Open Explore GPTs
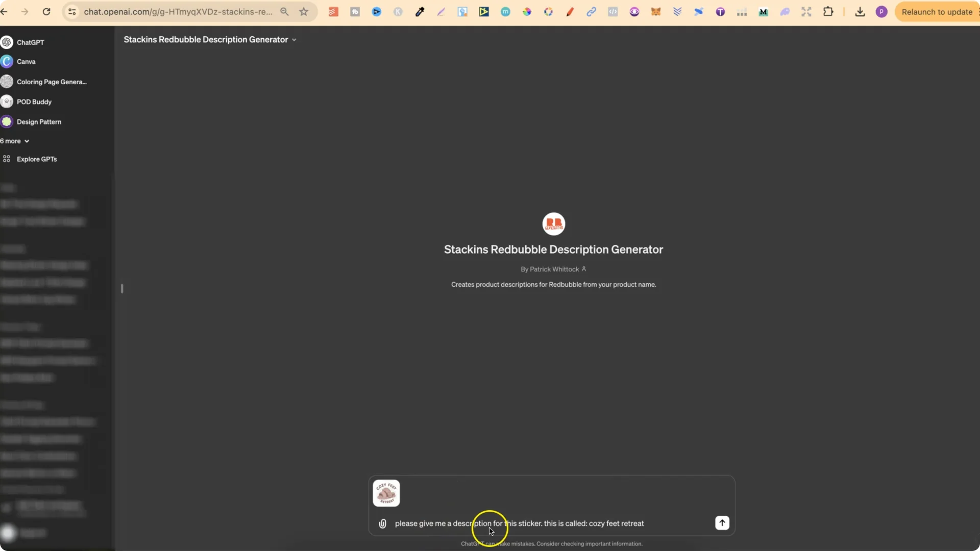The width and height of the screenshot is (980, 551). coord(36,159)
